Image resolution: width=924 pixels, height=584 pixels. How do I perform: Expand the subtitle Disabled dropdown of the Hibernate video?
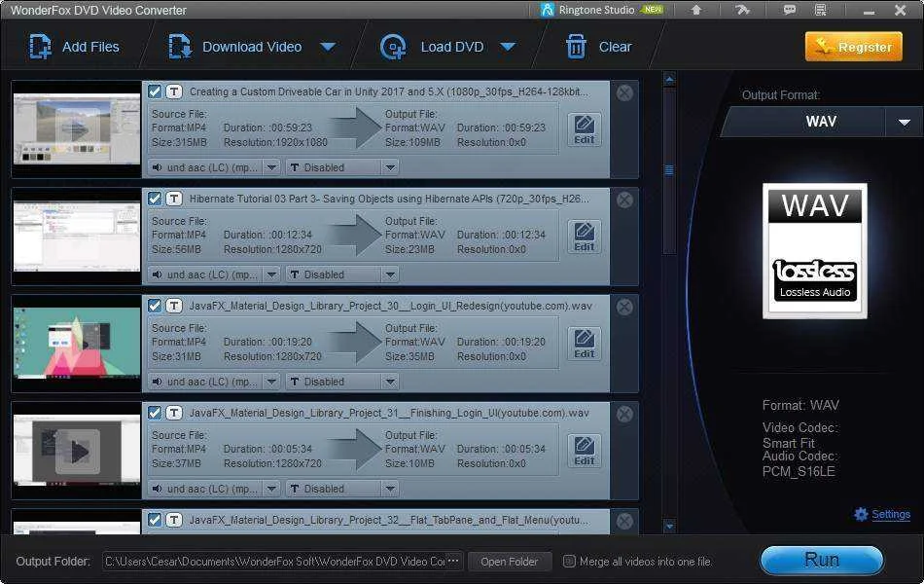[x=390, y=274]
